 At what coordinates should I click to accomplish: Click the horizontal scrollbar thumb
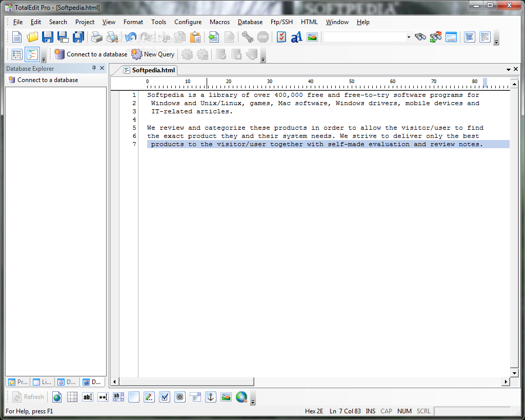pos(186,382)
